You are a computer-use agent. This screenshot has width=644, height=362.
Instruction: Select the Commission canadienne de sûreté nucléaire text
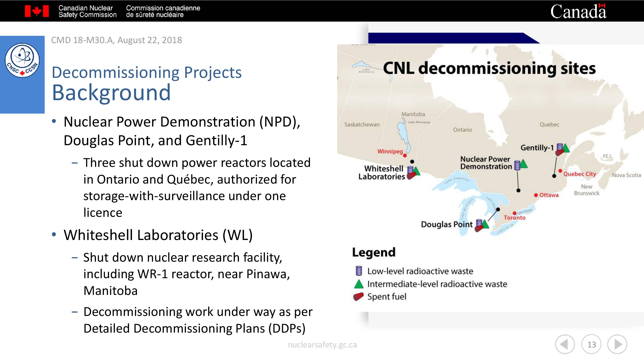coord(163,11)
